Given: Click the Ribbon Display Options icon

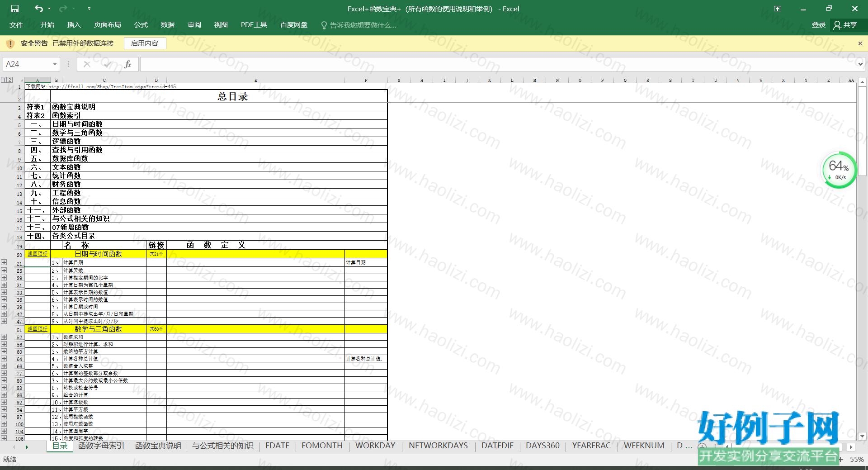Looking at the screenshot, I should coord(778,9).
